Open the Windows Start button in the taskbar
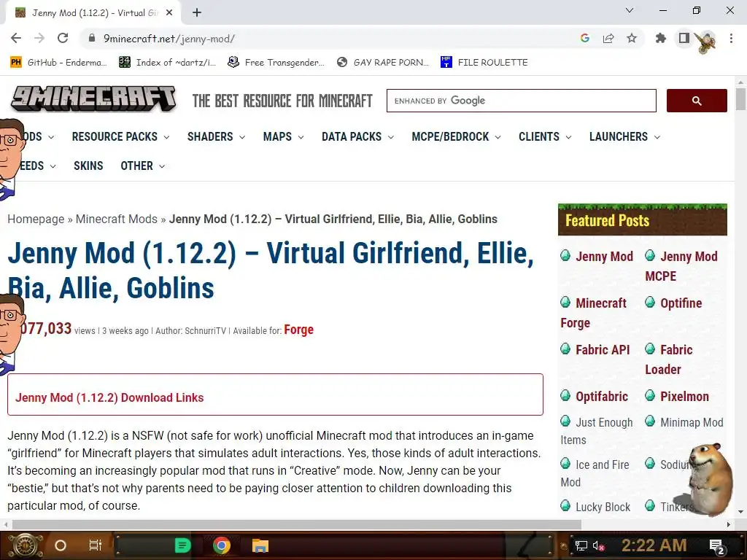 (x=26, y=545)
